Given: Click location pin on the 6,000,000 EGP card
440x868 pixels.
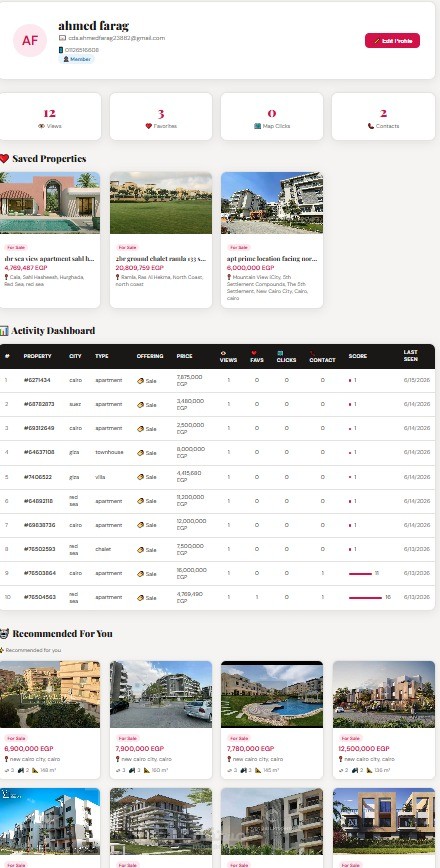Looking at the screenshot, I should tap(229, 277).
